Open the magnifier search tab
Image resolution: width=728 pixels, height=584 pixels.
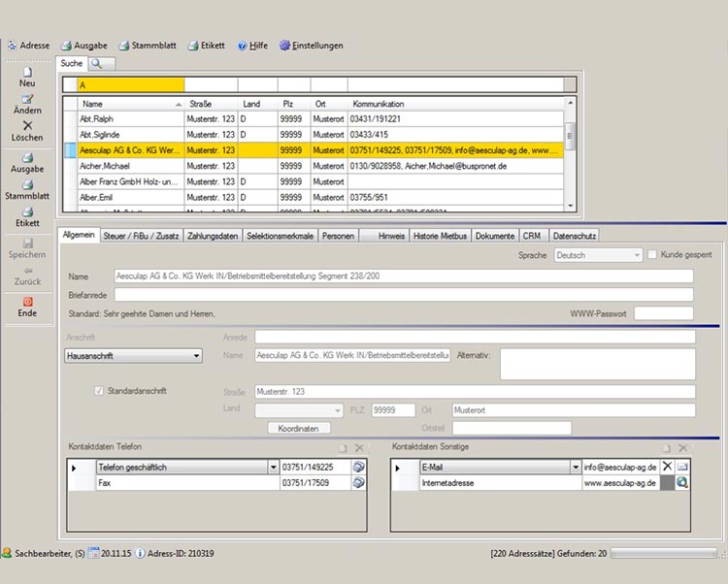101,64
